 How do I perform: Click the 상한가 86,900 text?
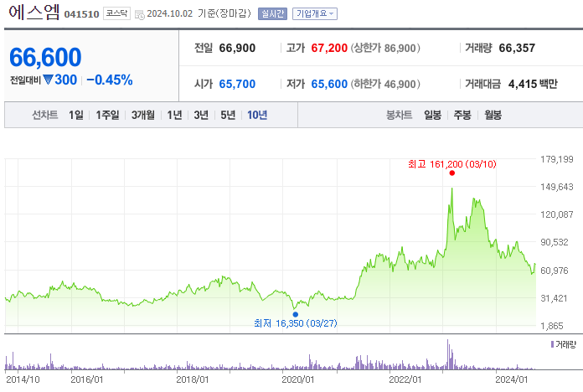pyautogui.click(x=385, y=48)
